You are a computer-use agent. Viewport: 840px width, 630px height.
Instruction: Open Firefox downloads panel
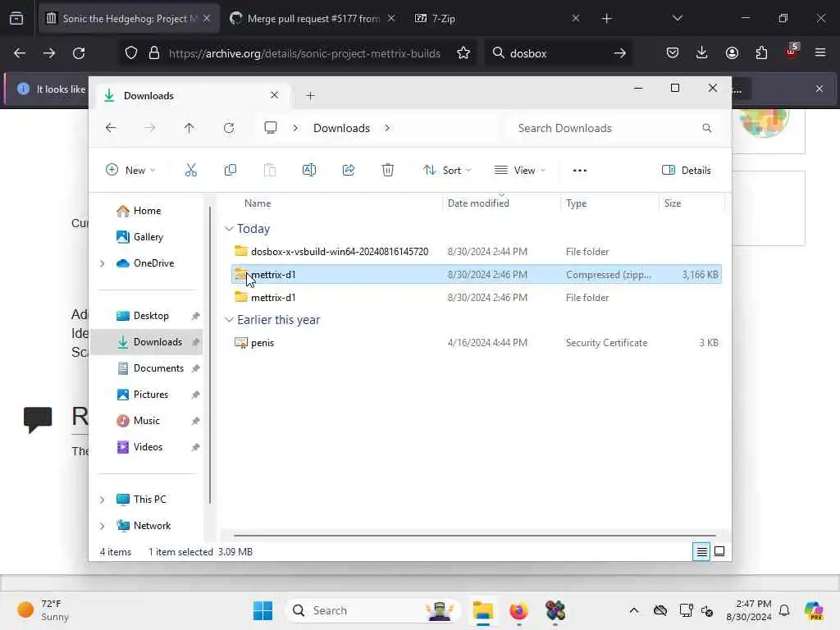point(702,52)
